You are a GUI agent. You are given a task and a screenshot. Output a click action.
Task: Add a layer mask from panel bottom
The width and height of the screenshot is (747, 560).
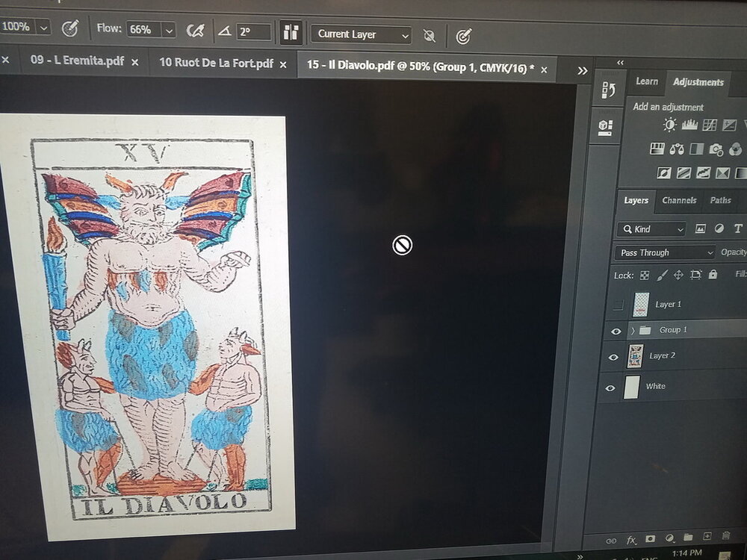(x=650, y=537)
